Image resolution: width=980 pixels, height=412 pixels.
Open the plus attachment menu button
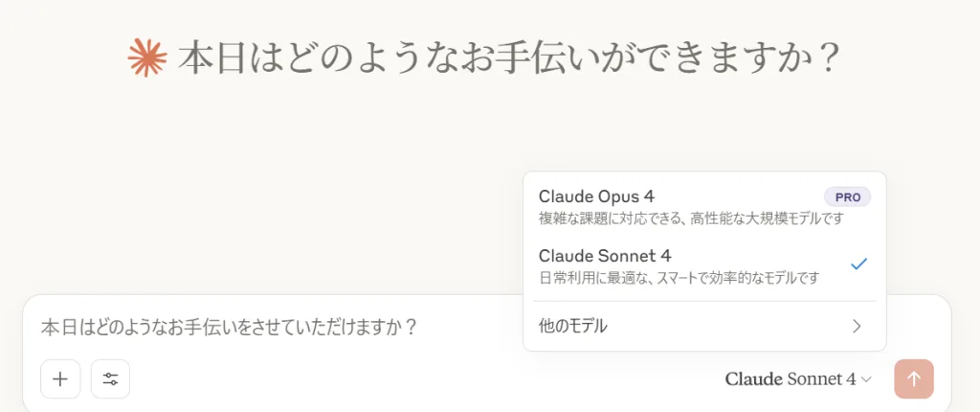pos(60,378)
